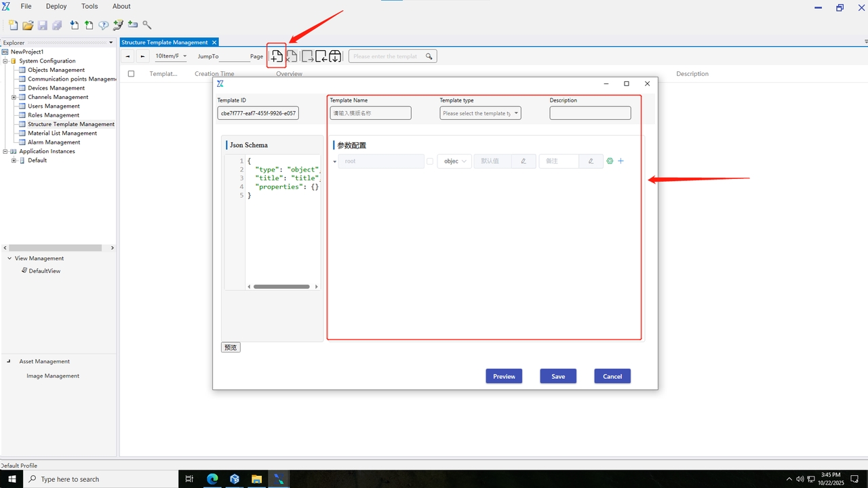
Task: Toggle the select-all checkbox in table header
Action: point(132,74)
